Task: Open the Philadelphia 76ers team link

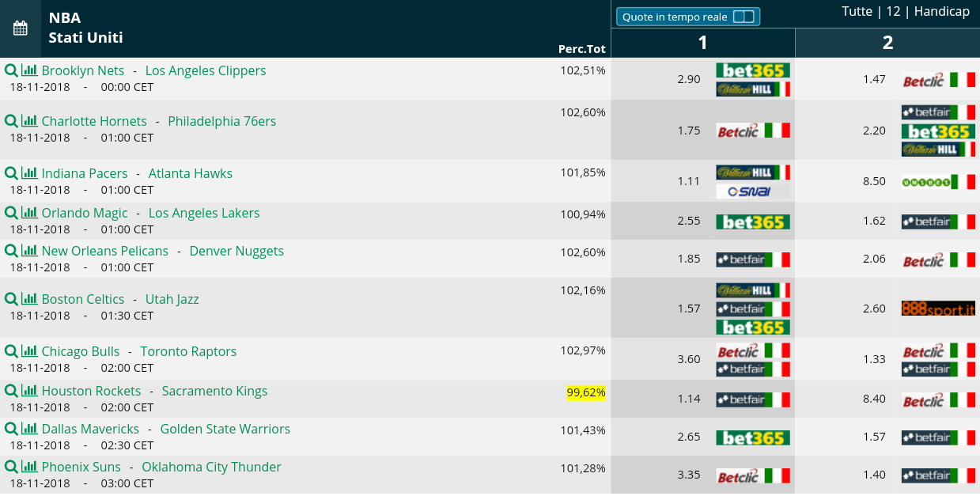Action: tap(222, 121)
